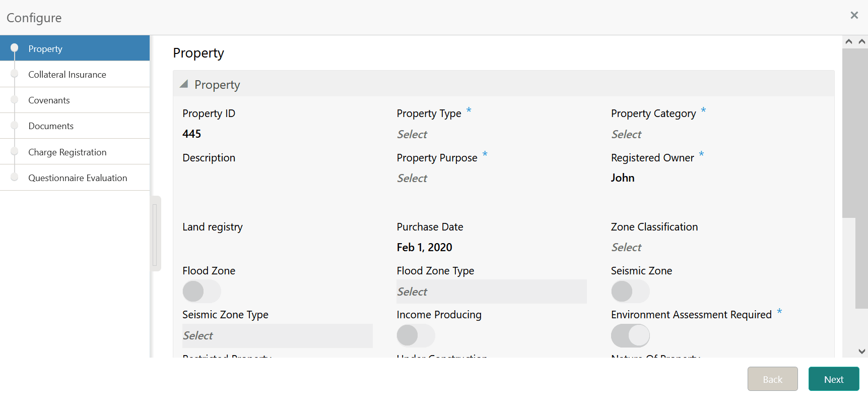This screenshot has width=868, height=402.
Task: Open the Flood Zone Type dropdown
Action: pos(491,292)
